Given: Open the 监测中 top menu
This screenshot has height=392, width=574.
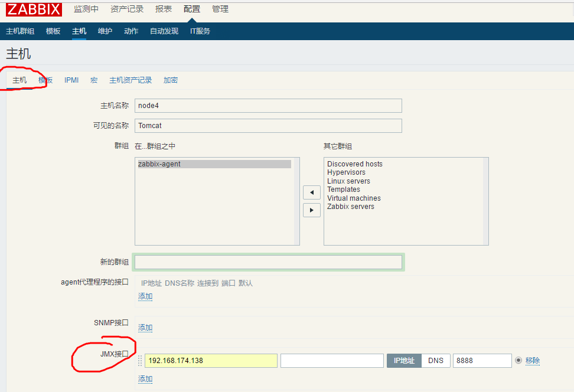Looking at the screenshot, I should click(x=86, y=9).
